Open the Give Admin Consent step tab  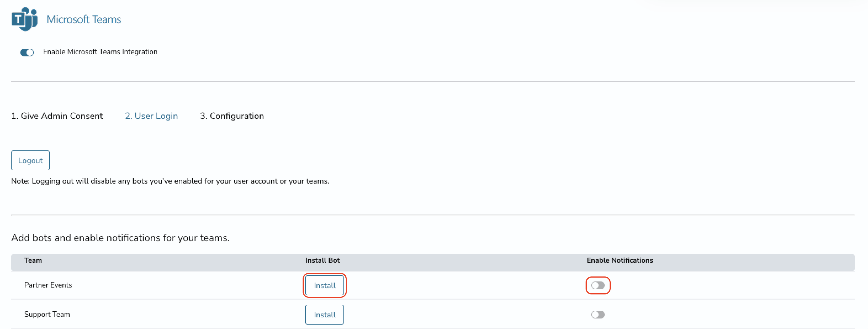(57, 116)
